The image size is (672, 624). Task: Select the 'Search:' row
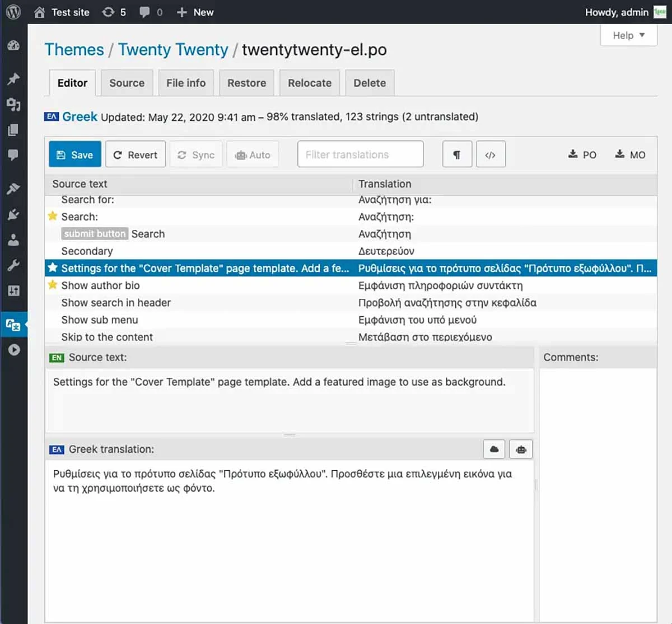coord(351,217)
